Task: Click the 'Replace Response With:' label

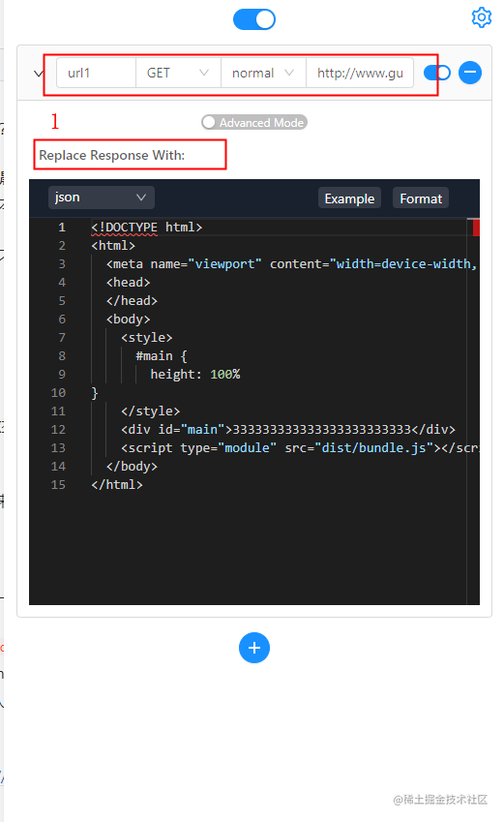Action: pos(111,155)
